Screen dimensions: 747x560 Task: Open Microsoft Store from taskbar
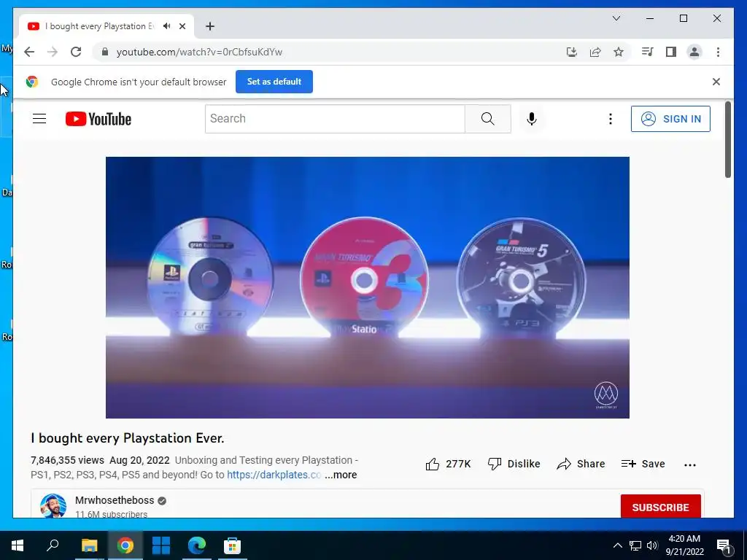pos(232,545)
